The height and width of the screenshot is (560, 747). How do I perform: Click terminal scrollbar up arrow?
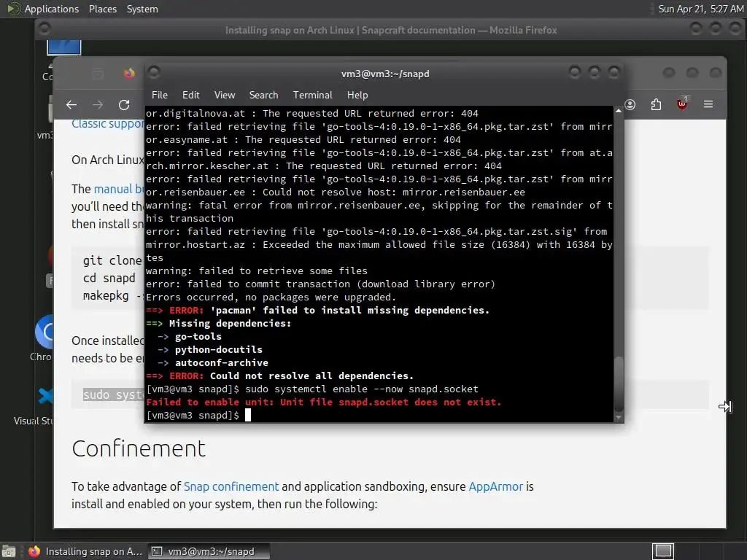(619, 111)
